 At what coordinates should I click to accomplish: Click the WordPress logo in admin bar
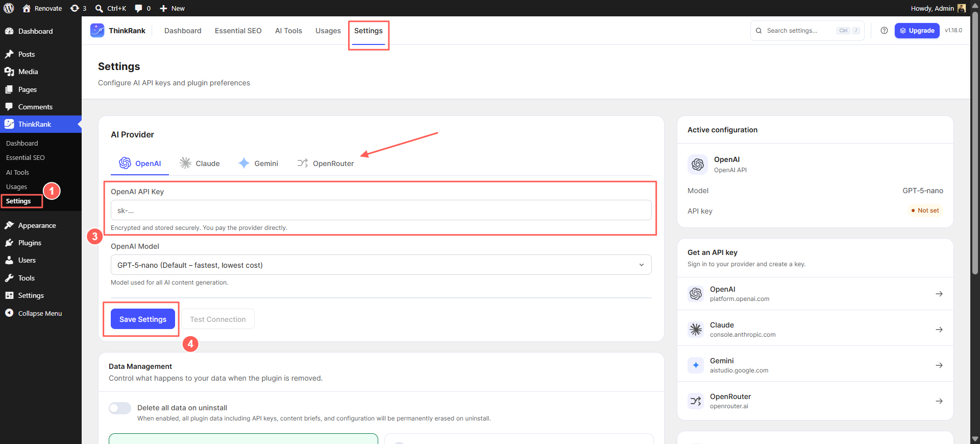point(9,8)
